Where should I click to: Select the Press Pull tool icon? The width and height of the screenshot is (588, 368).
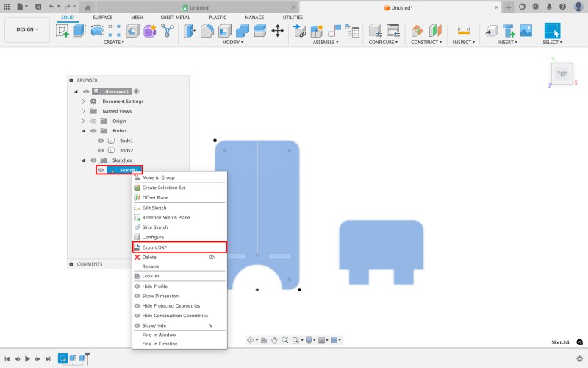[x=190, y=30]
